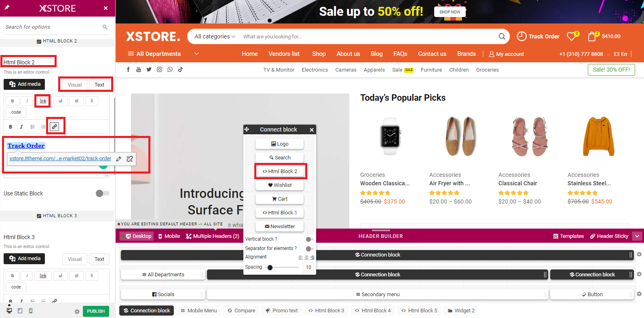Toggle Use Static Block switch
Image resolution: width=644 pixels, height=318 pixels.
point(102,193)
